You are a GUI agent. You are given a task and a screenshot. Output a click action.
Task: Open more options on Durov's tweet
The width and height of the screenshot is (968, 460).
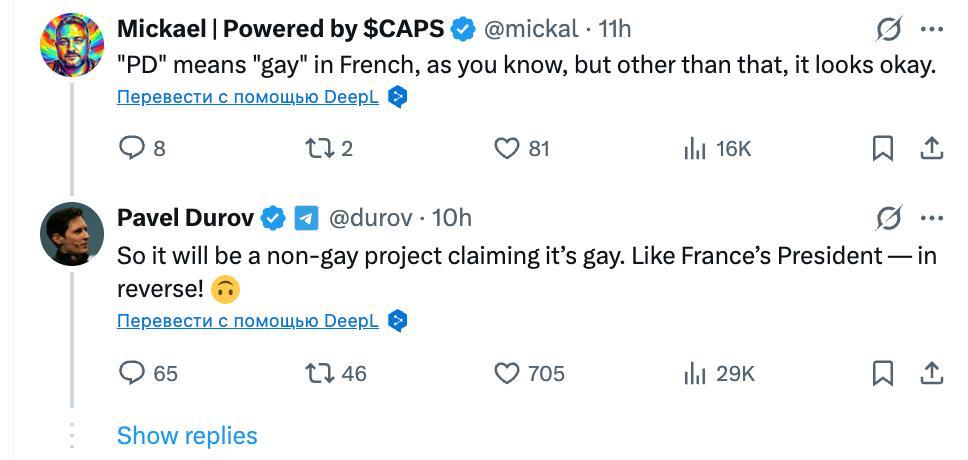click(931, 218)
